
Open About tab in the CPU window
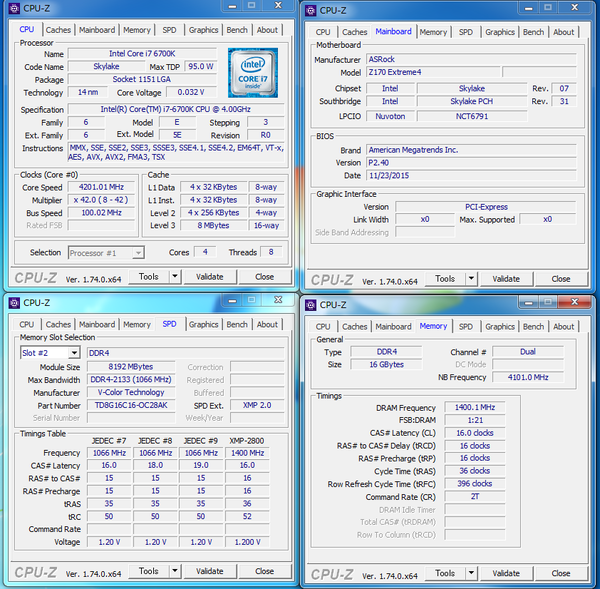tap(267, 30)
